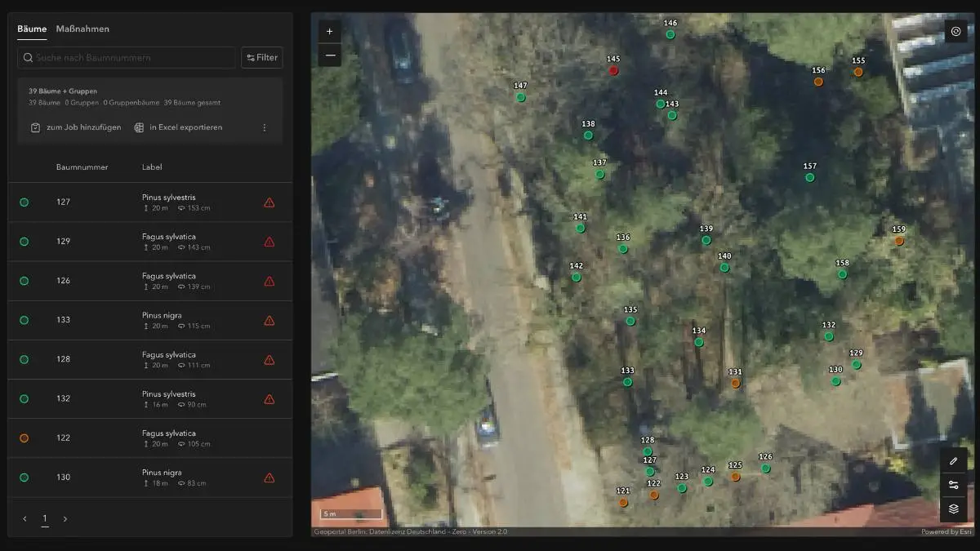Click the warning icon for tree 132

pyautogui.click(x=269, y=399)
